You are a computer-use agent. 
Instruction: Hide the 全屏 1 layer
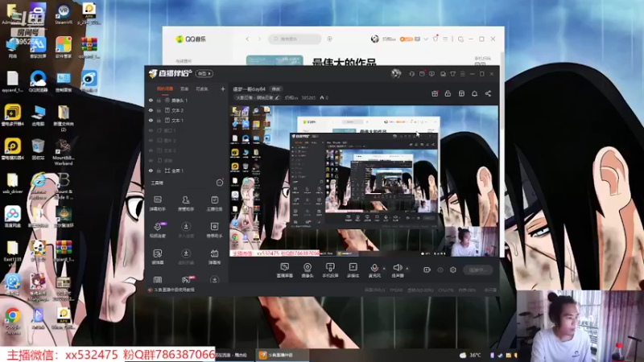[151, 171]
